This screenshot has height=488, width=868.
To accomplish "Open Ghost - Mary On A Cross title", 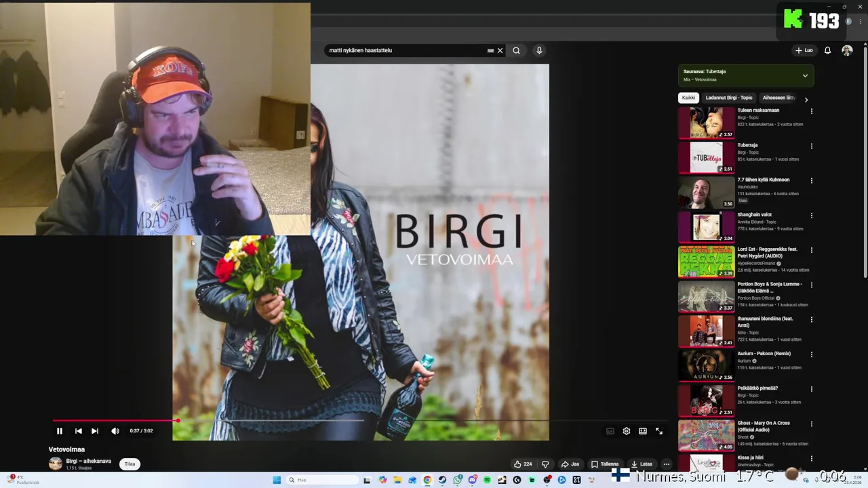I will point(764,426).
